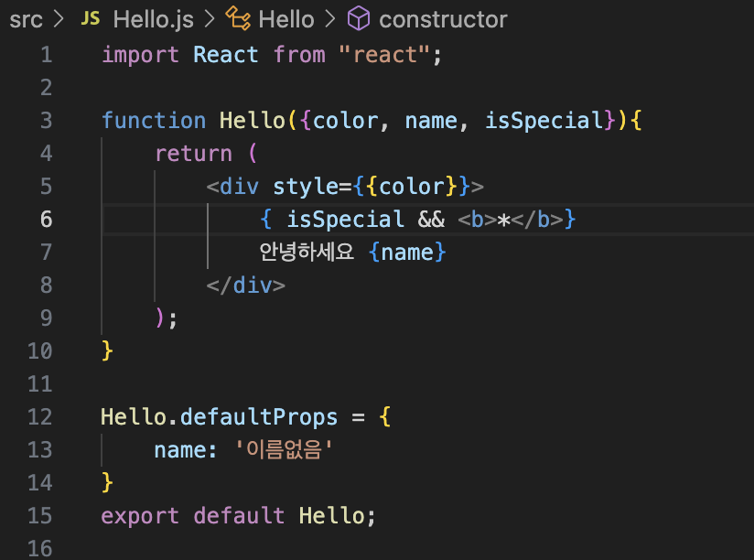
Task: Expand chevron after Hello breadcrumb
Action: [330, 19]
